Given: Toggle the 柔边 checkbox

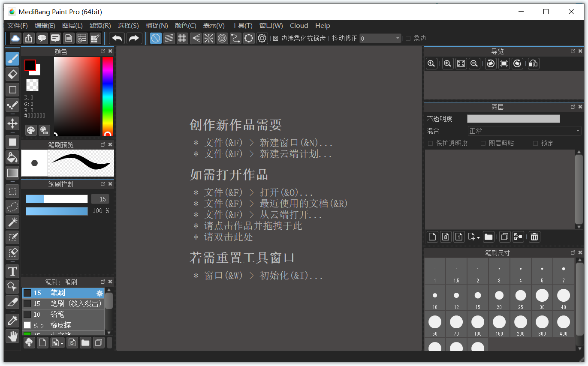Looking at the screenshot, I should [x=408, y=38].
